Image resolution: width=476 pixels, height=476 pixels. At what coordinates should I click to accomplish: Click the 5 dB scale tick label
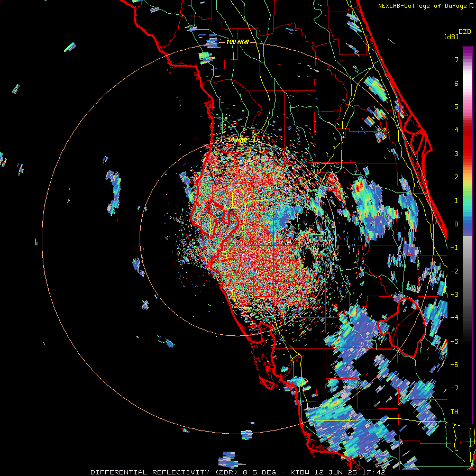tap(456, 106)
